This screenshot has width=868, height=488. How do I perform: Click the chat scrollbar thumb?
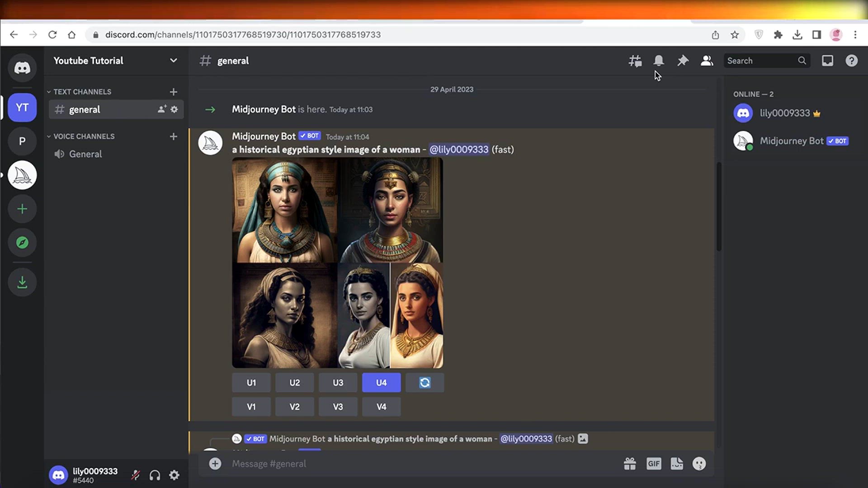[719, 206]
